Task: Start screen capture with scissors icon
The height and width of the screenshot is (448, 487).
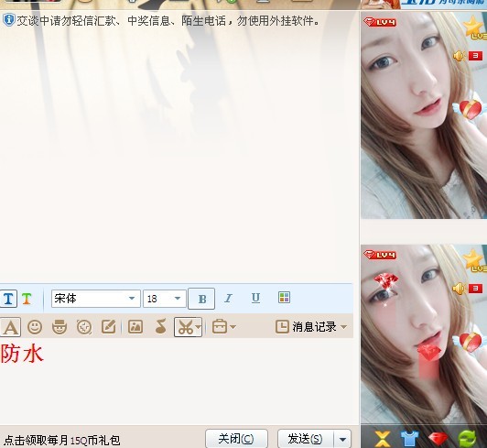Action: pyautogui.click(x=185, y=327)
